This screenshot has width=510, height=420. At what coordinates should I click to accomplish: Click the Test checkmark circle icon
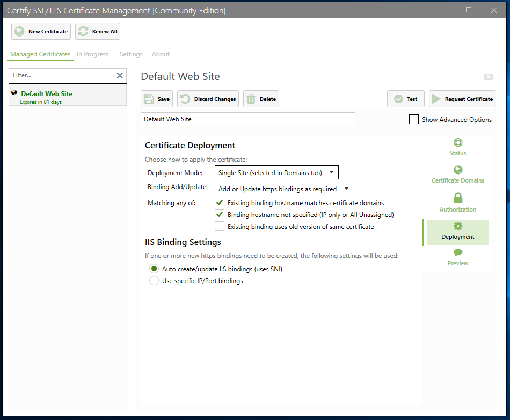tap(398, 99)
